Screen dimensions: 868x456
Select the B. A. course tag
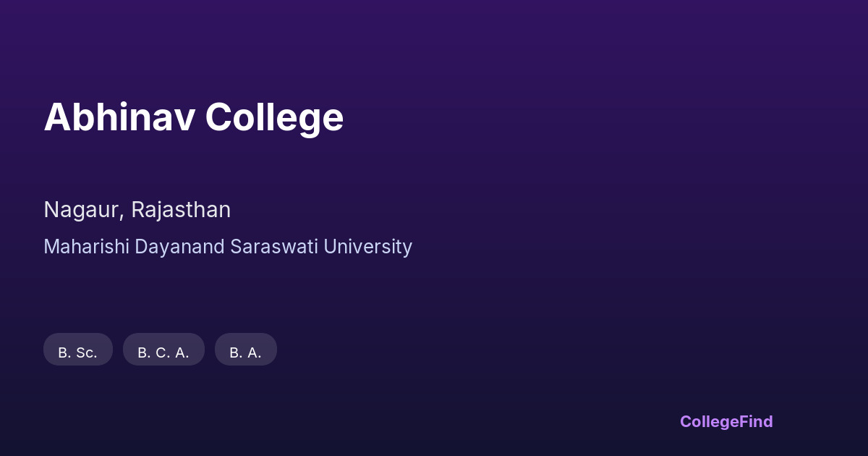246,350
